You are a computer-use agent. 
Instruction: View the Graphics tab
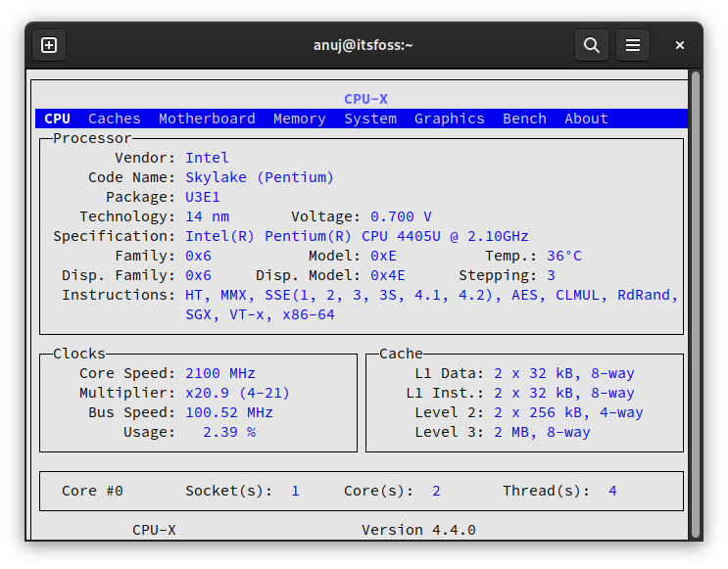[449, 119]
